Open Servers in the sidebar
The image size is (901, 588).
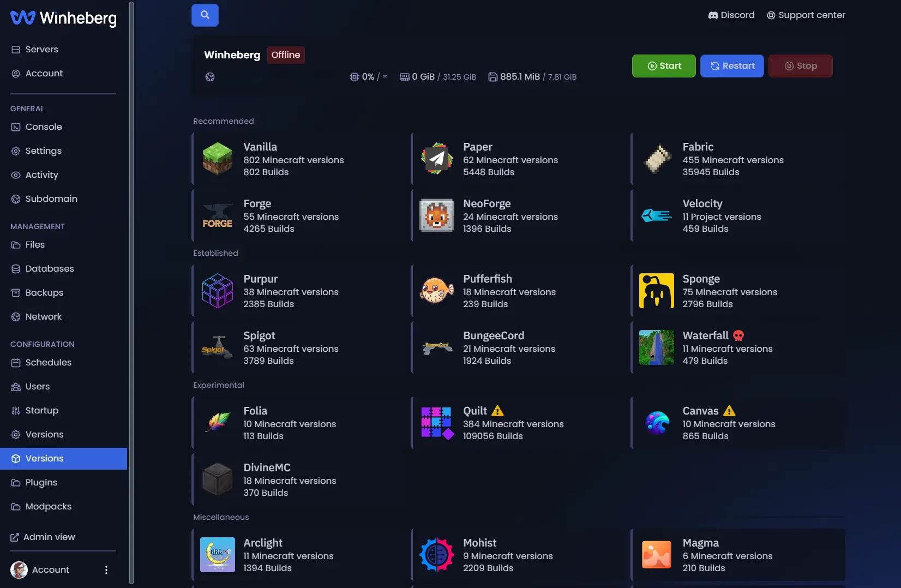pyautogui.click(x=64, y=50)
